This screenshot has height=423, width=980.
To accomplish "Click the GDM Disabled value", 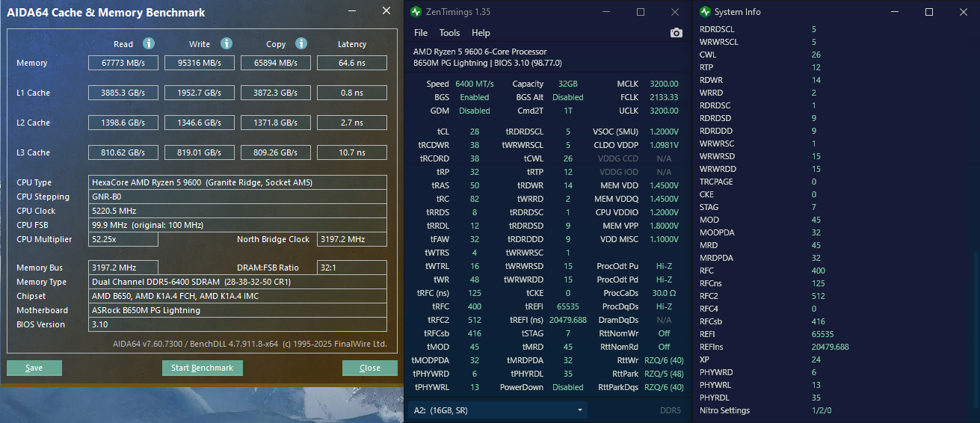I will tap(475, 111).
